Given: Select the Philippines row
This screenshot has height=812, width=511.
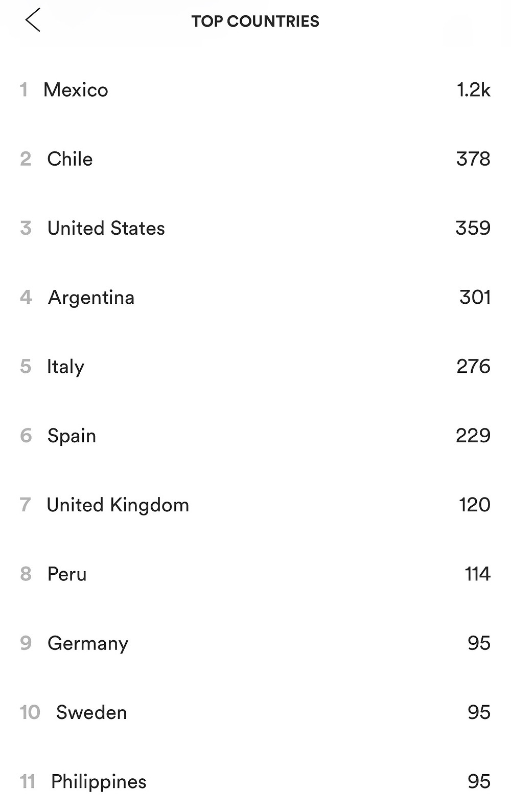Looking at the screenshot, I should (x=255, y=781).
